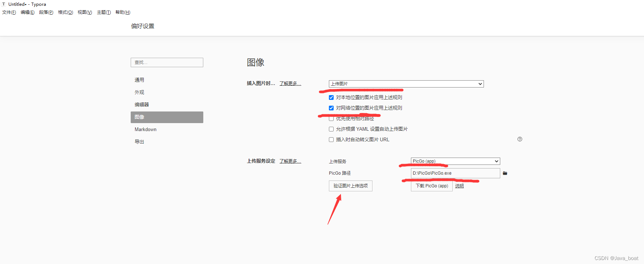The width and height of the screenshot is (644, 264).
Task: Click the 查找 search field
Action: (x=167, y=62)
